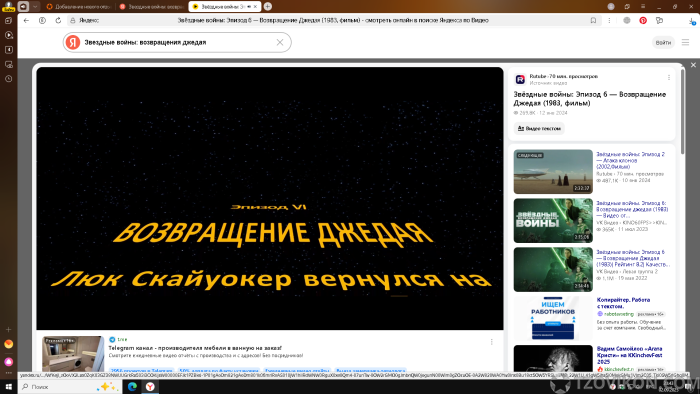Open a new tab with the plus button
The height and width of the screenshot is (394, 700).
(268, 6)
